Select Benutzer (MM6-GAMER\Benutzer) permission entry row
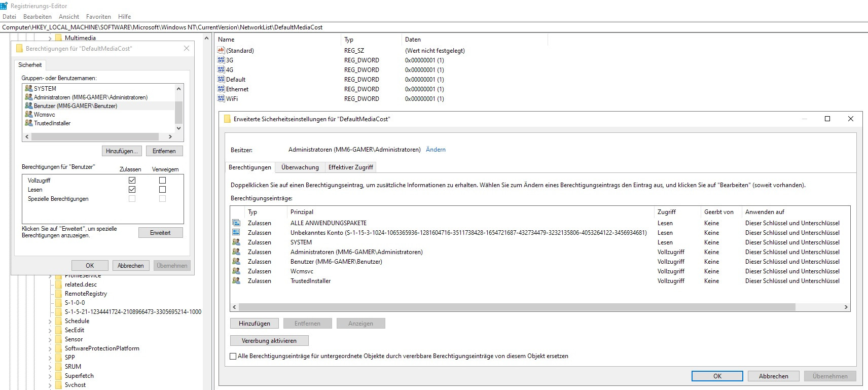Image resolution: width=868 pixels, height=390 pixels. coord(540,262)
